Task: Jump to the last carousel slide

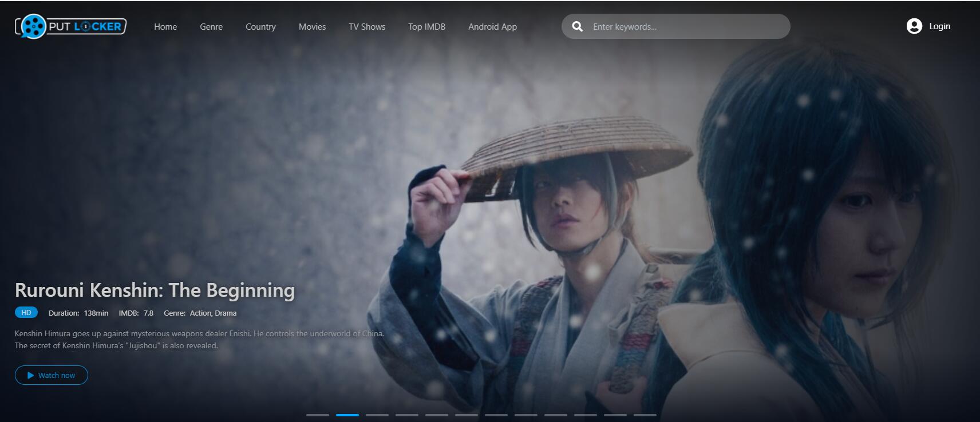Action: click(x=645, y=415)
